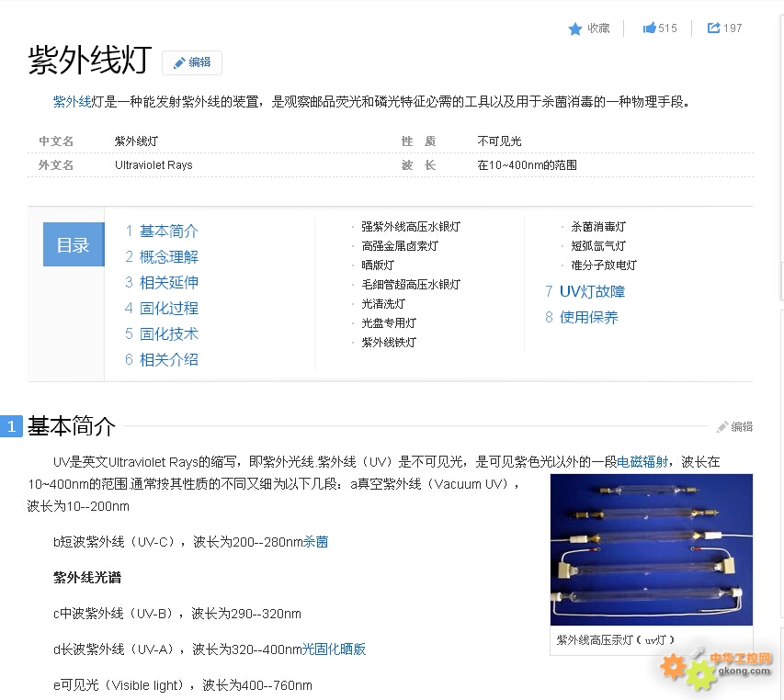Open sub-item 强紫外线高压水银灯
Screen dimensions: 784x700
[411, 227]
